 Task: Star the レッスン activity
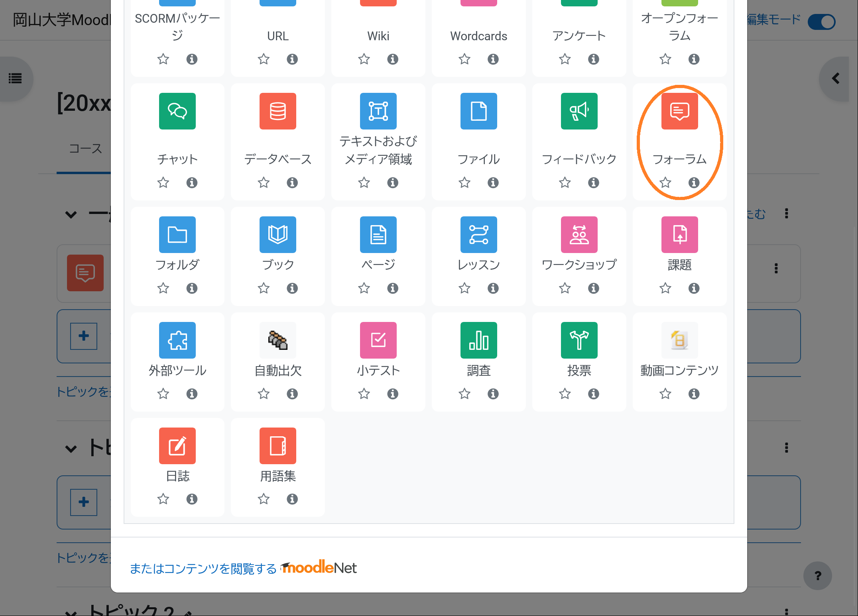[464, 288]
